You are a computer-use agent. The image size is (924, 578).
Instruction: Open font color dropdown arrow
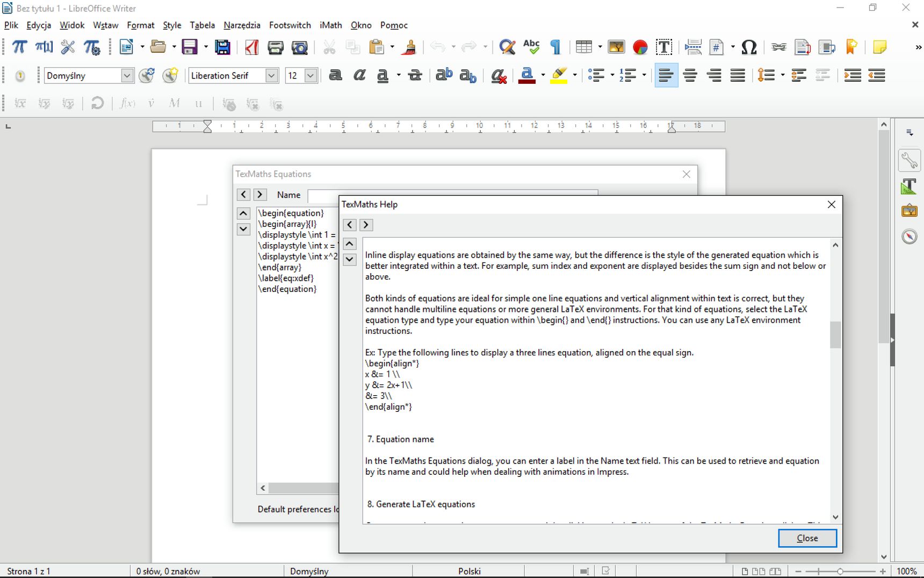[x=543, y=76]
